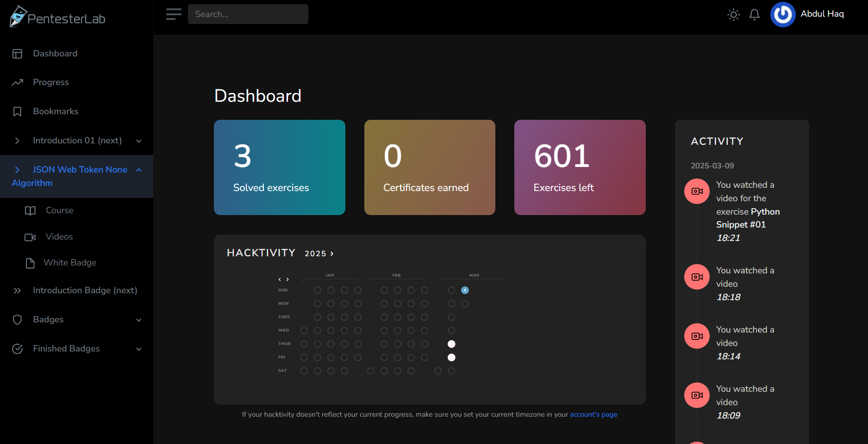Switch light/dark theme via sun icon
Viewport: 868px width, 444px height.
click(733, 14)
